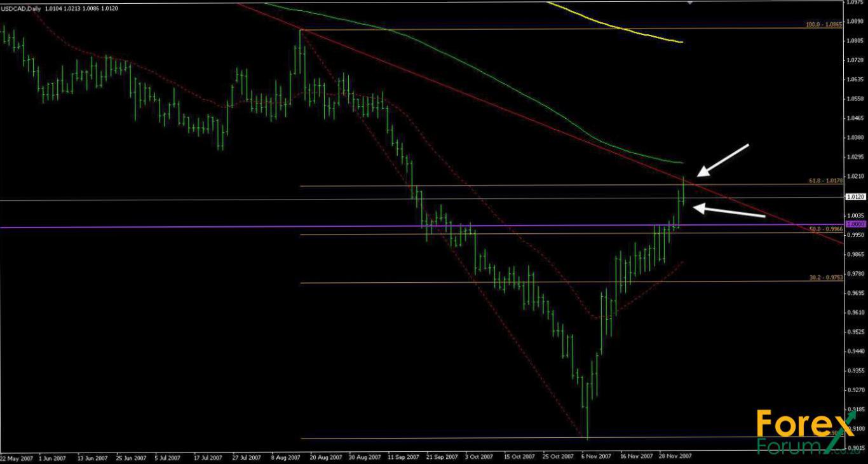
Task: Click the 22 May 2007 date label
Action: coord(17,456)
